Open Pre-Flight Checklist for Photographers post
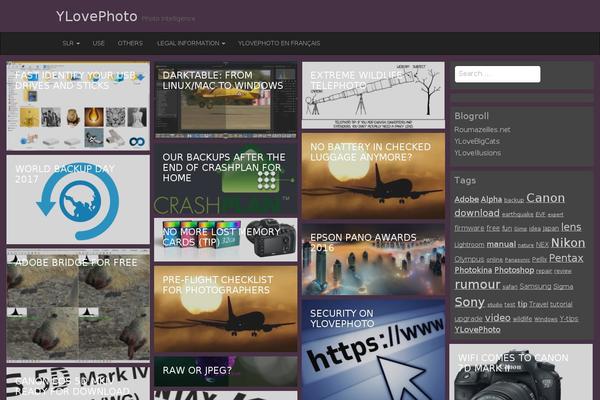 click(x=225, y=309)
